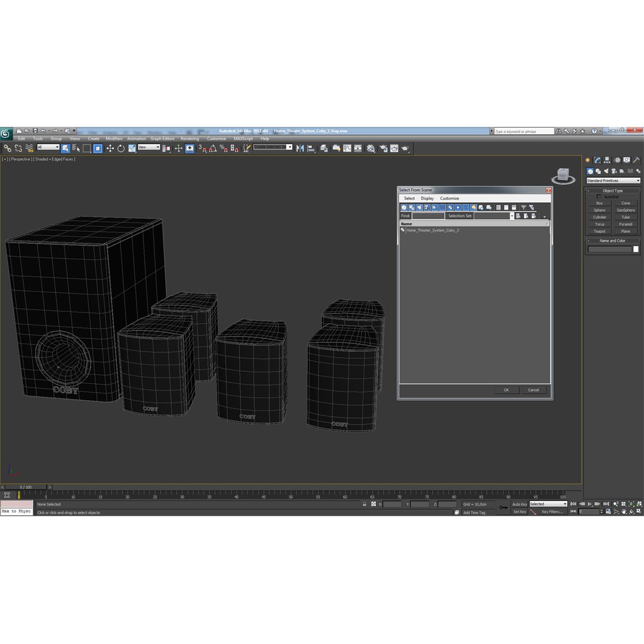Click the Mirror tool icon
This screenshot has height=644, width=644.
point(300,148)
